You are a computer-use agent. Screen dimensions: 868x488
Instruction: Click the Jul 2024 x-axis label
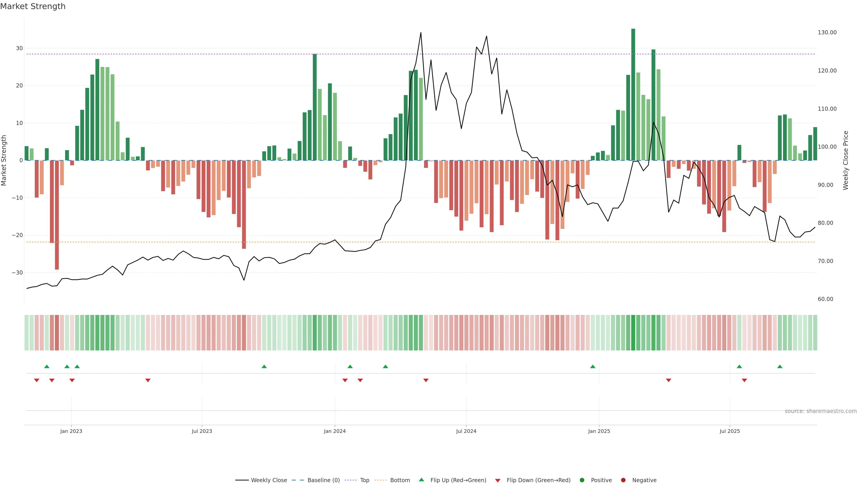coord(466,431)
